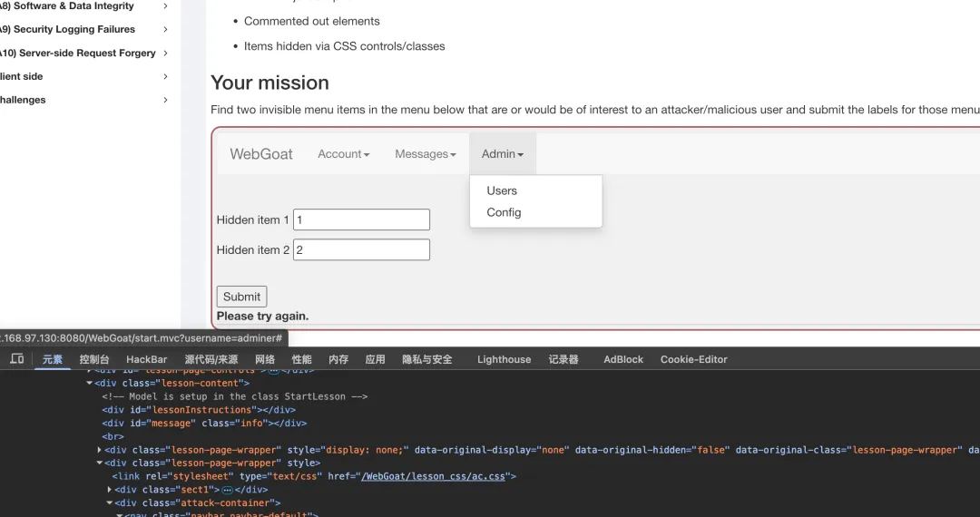Select the StartLesson comment row in DOM

coord(235,396)
